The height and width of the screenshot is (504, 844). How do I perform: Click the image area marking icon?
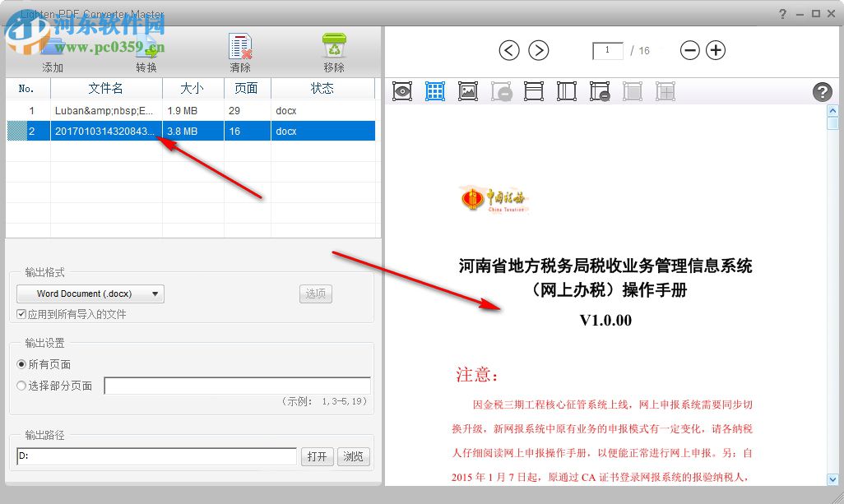(x=468, y=91)
